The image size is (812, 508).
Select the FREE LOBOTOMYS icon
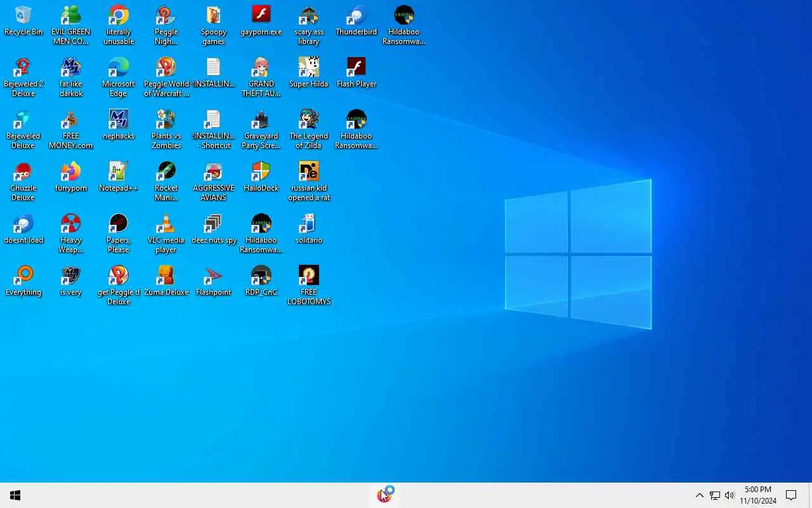pos(309,286)
